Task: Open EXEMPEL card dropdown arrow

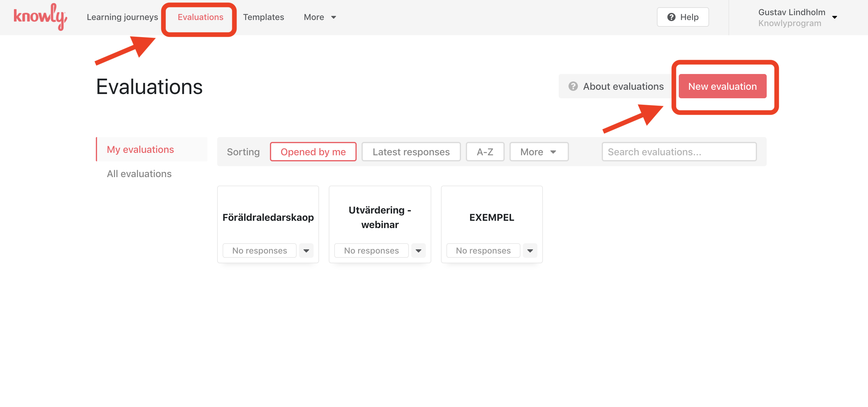Action: (530, 251)
